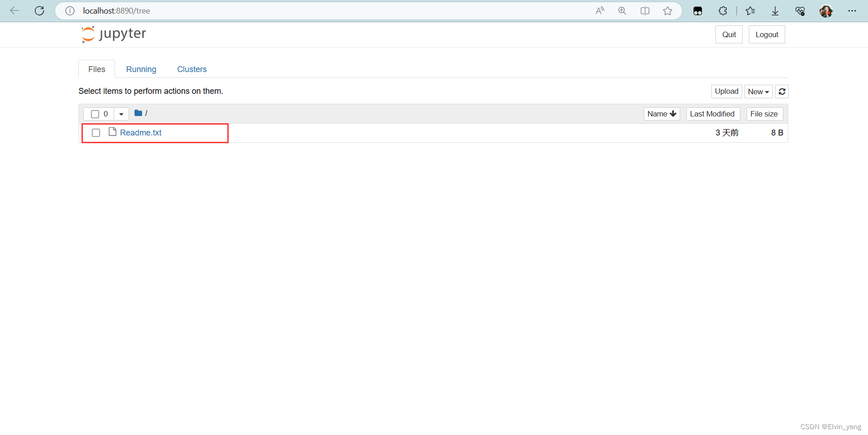Viewport: 868px width, 435px height.
Task: Open the selection filter dropdown arrow
Action: coord(120,114)
